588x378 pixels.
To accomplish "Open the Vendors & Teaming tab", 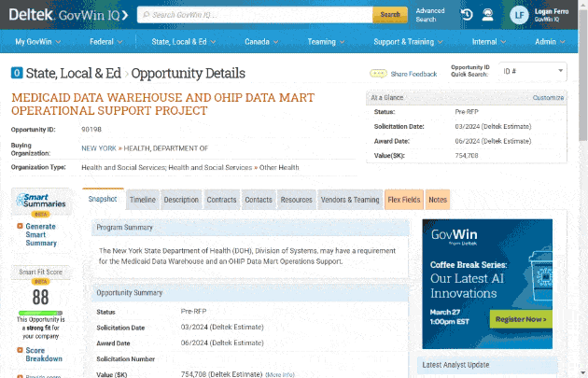I will [350, 200].
